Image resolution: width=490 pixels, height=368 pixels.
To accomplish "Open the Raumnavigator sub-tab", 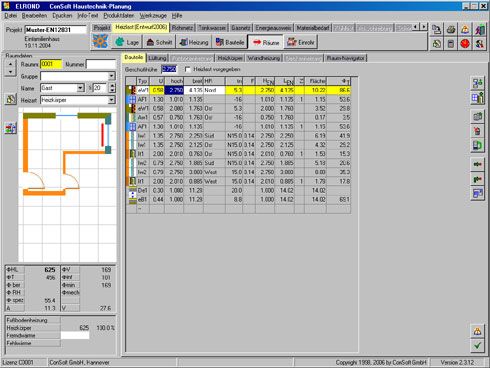I will click(345, 58).
